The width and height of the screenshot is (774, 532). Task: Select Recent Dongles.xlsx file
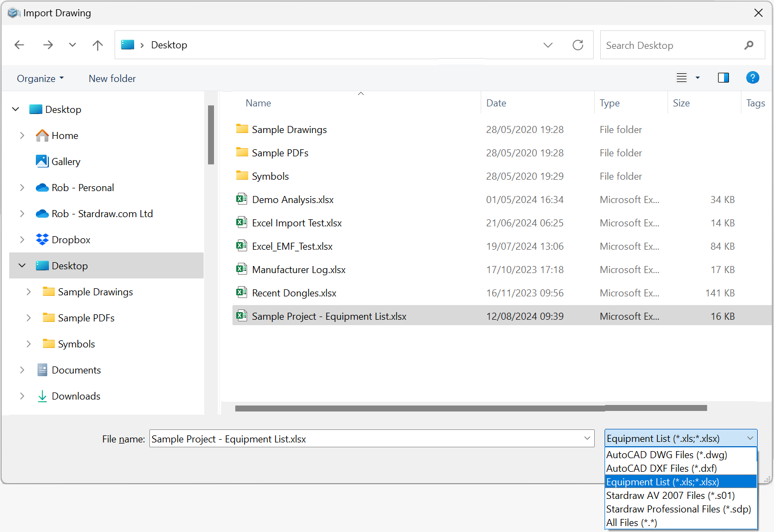tap(294, 293)
